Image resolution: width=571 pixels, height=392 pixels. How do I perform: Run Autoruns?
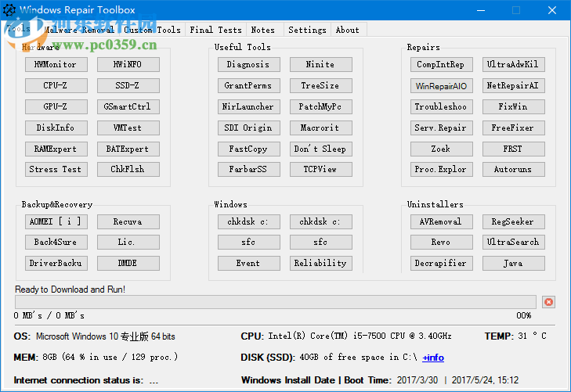tap(514, 169)
